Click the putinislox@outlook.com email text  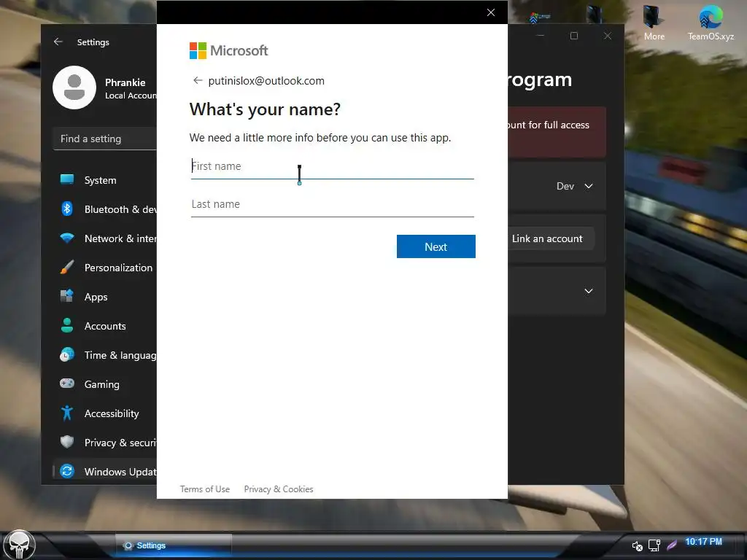coord(266,81)
